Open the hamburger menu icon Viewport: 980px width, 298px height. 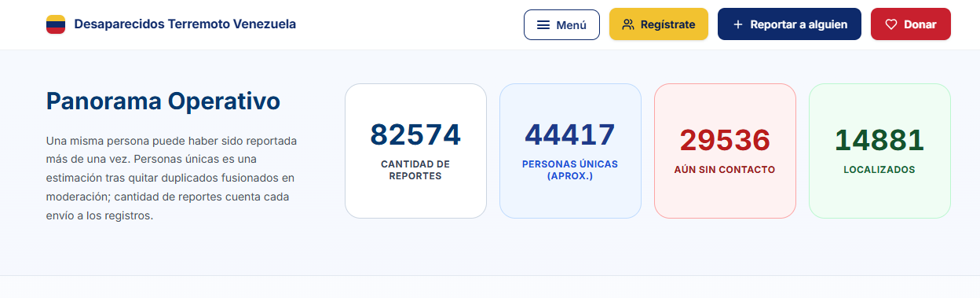(x=543, y=24)
